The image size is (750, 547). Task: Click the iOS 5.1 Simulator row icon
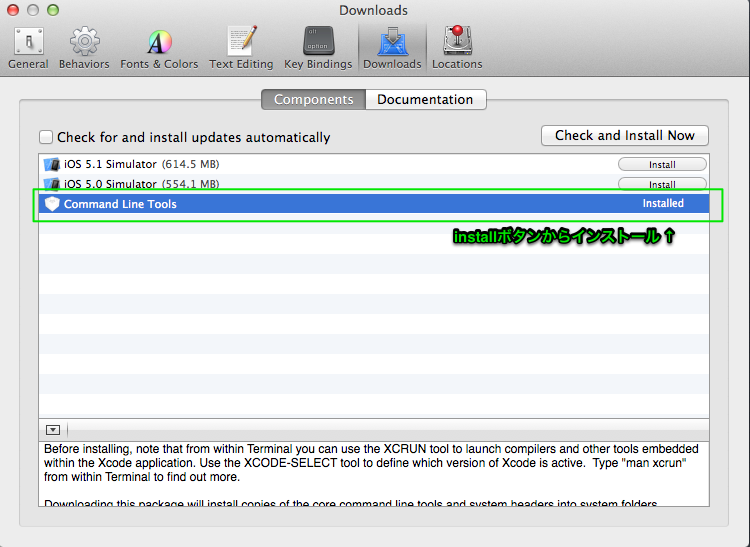(x=52, y=164)
